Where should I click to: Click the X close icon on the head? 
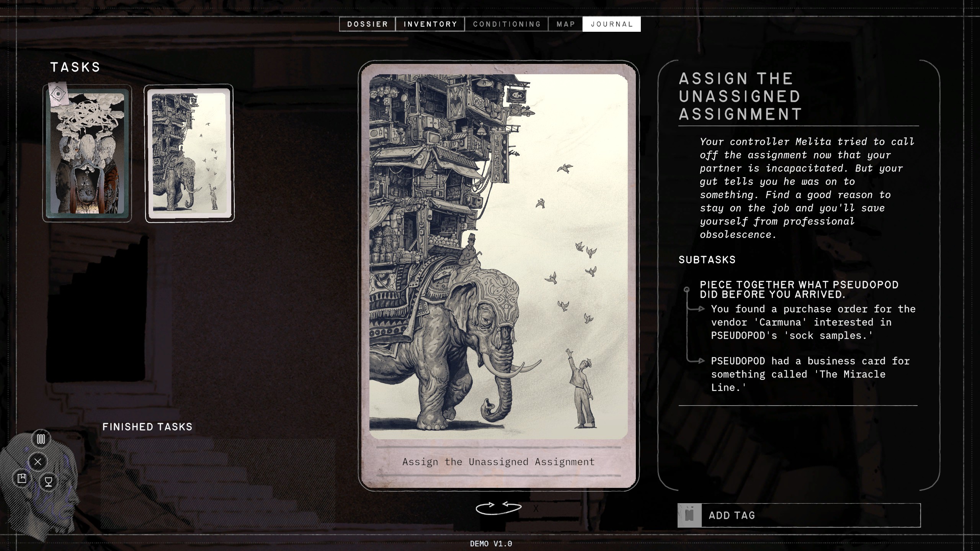[x=38, y=462]
